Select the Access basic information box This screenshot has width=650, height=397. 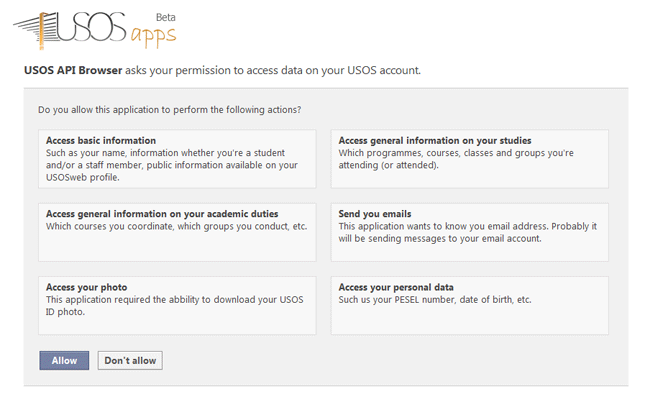point(177,159)
